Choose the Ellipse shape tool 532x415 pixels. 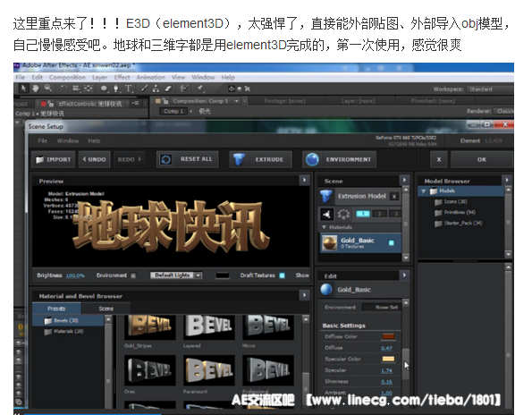[104, 89]
